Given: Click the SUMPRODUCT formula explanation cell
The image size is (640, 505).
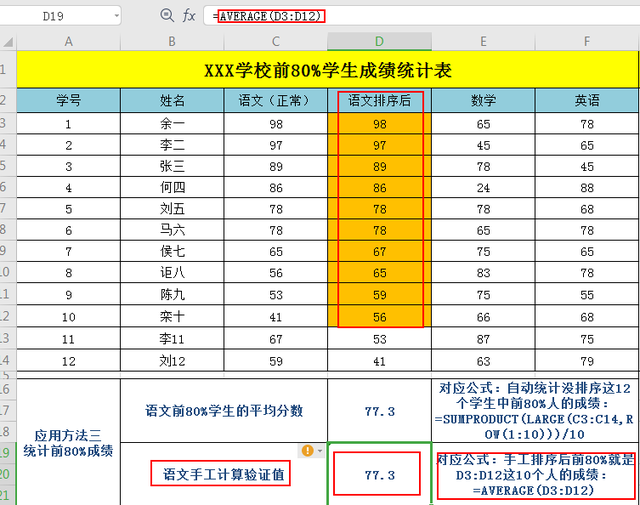Looking at the screenshot, I should click(535, 410).
